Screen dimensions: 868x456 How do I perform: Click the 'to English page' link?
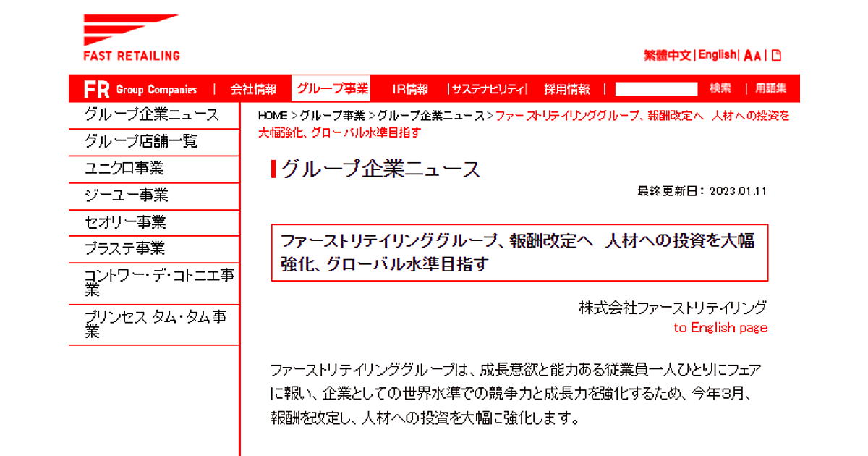coord(720,328)
